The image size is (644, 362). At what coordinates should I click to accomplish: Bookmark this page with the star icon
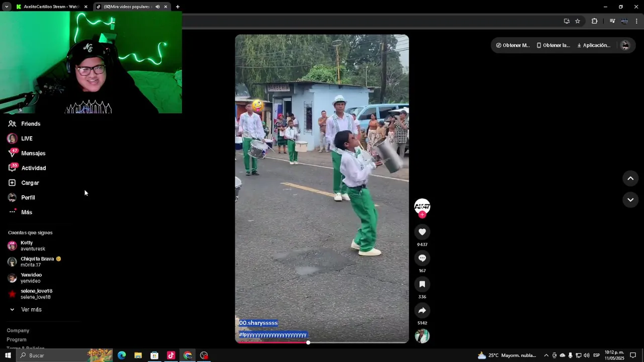point(578,21)
